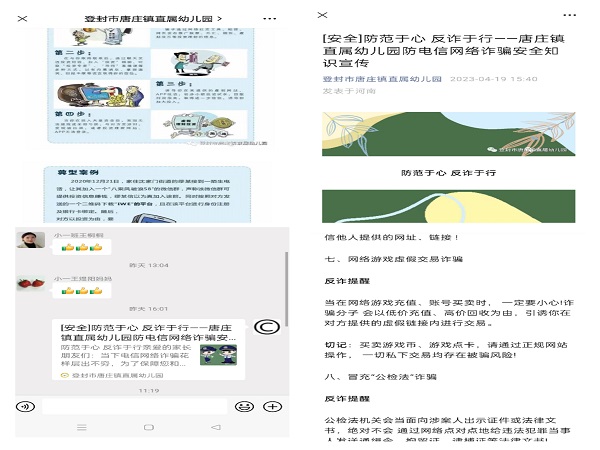Image resolution: width=600 pixels, height=450 pixels.
Task: Click 第二步 label in infographic
Action: pos(73,52)
